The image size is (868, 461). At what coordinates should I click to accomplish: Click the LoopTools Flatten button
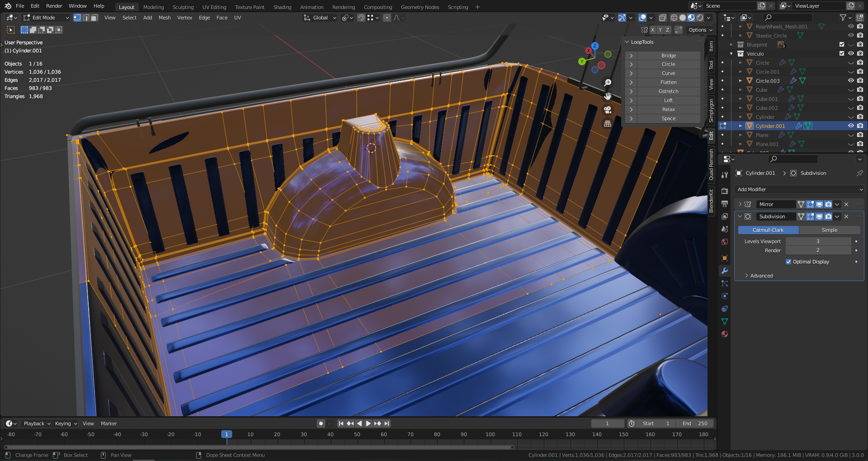tap(668, 82)
